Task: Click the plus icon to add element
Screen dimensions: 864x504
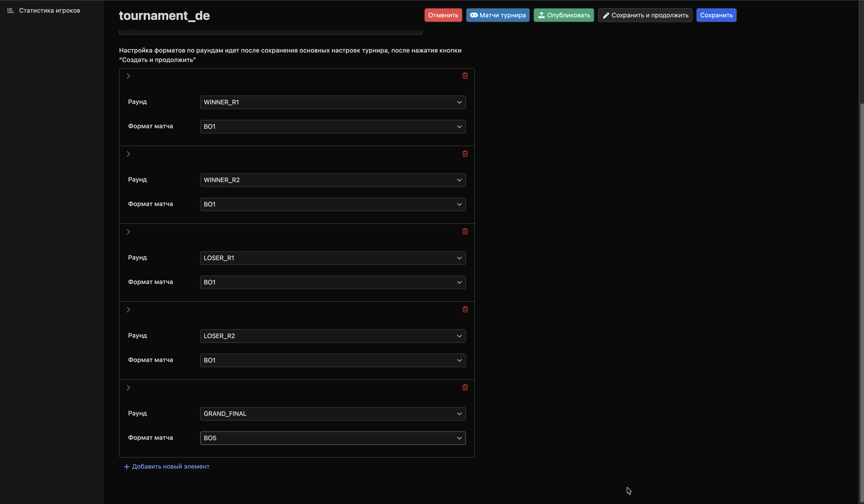Action: click(126, 467)
